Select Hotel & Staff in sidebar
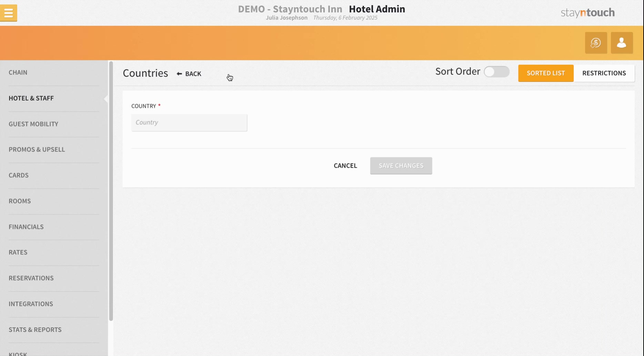This screenshot has width=644, height=356. [x=31, y=98]
